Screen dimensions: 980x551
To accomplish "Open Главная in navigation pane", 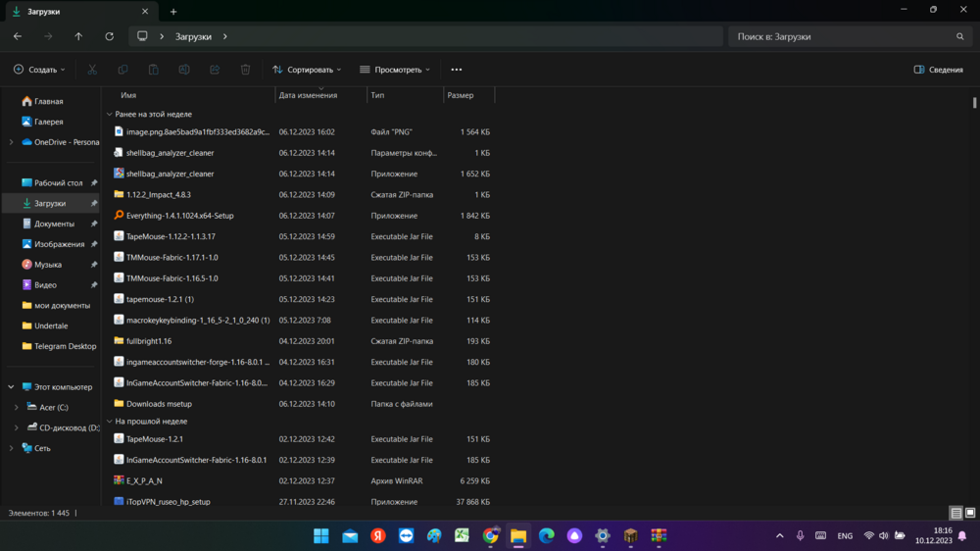I will point(51,101).
